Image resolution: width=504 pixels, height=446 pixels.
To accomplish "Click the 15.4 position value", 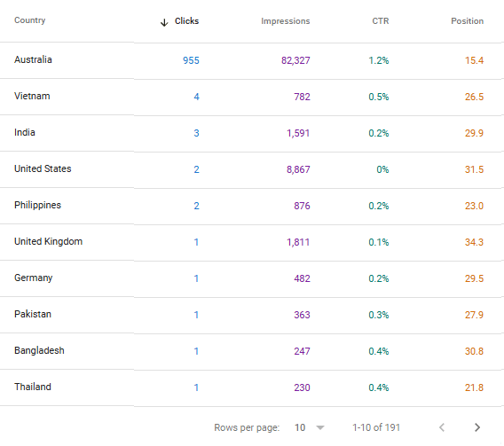I will click(x=474, y=60).
